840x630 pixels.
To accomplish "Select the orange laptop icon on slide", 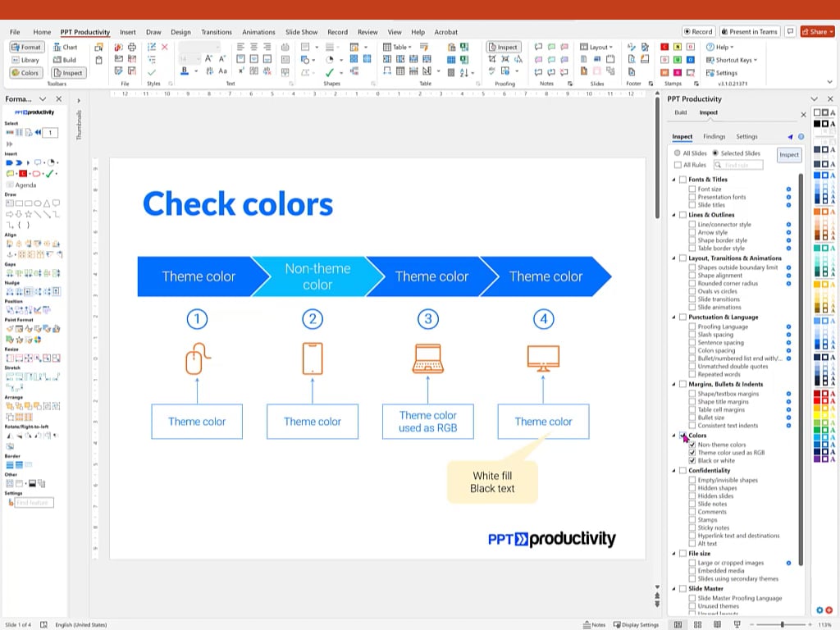I will [x=428, y=358].
